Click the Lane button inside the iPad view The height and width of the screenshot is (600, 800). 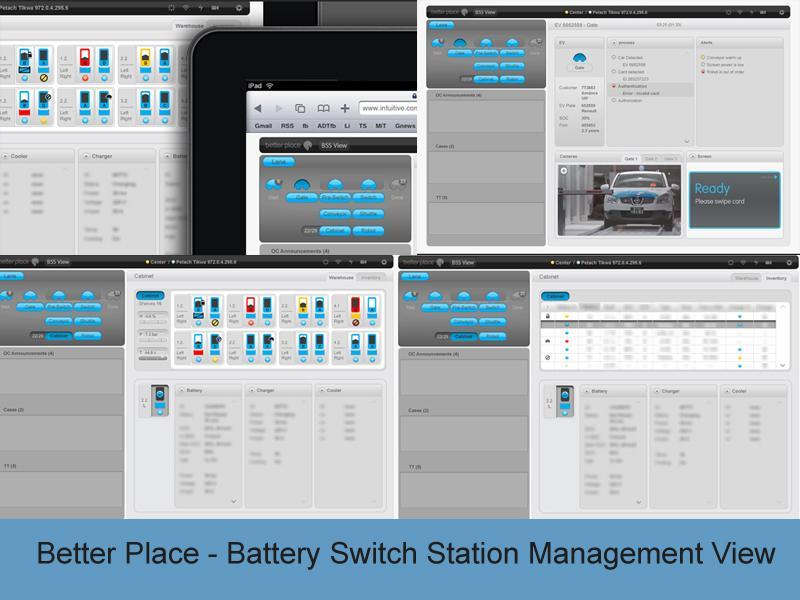click(279, 162)
